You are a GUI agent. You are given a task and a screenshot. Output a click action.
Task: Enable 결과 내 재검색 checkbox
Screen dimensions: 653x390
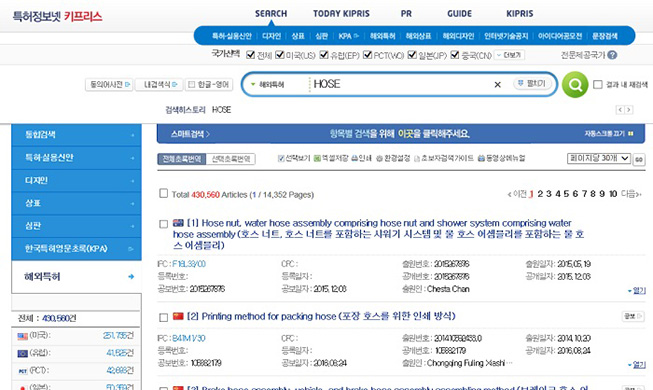click(x=598, y=85)
